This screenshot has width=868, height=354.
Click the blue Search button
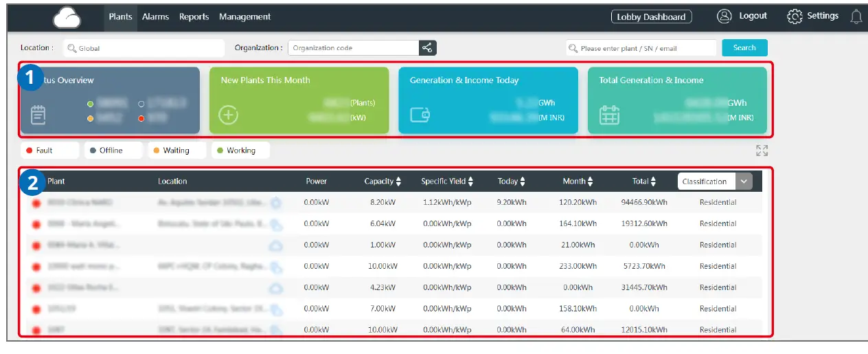(x=744, y=47)
